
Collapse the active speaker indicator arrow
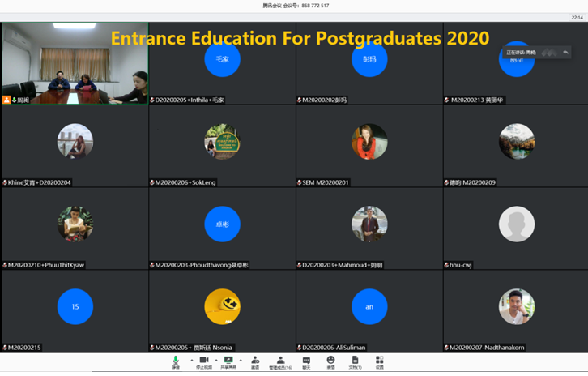[x=565, y=53]
